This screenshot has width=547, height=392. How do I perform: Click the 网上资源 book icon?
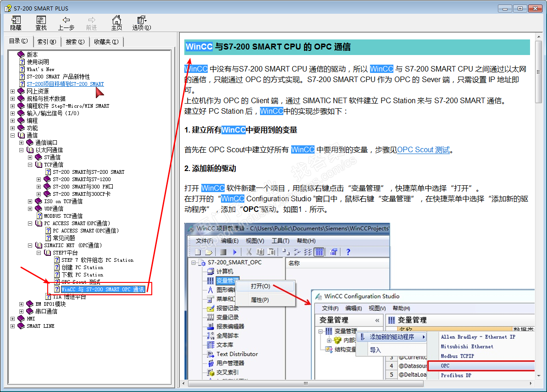coord(21,91)
